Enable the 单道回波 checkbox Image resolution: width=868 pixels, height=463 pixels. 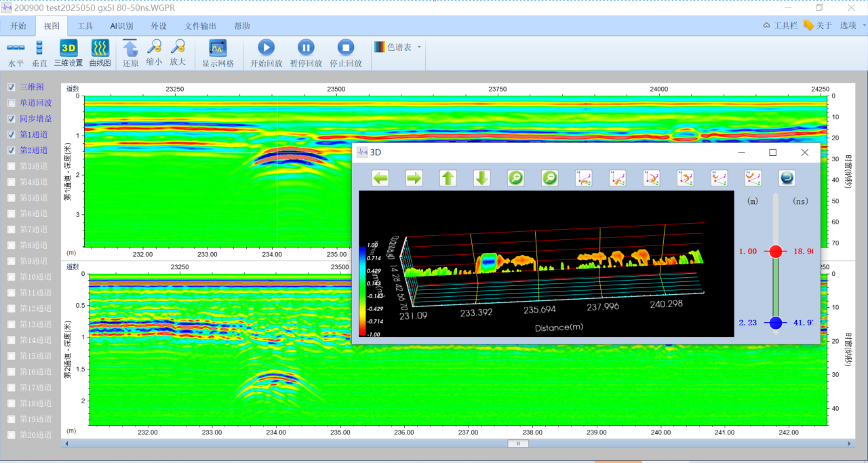pyautogui.click(x=12, y=103)
